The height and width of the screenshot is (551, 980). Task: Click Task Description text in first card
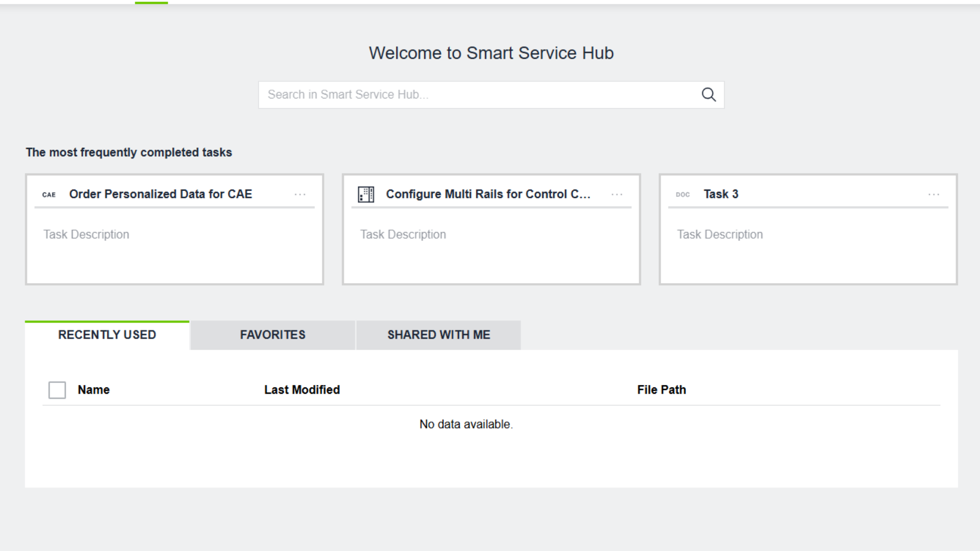86,235
